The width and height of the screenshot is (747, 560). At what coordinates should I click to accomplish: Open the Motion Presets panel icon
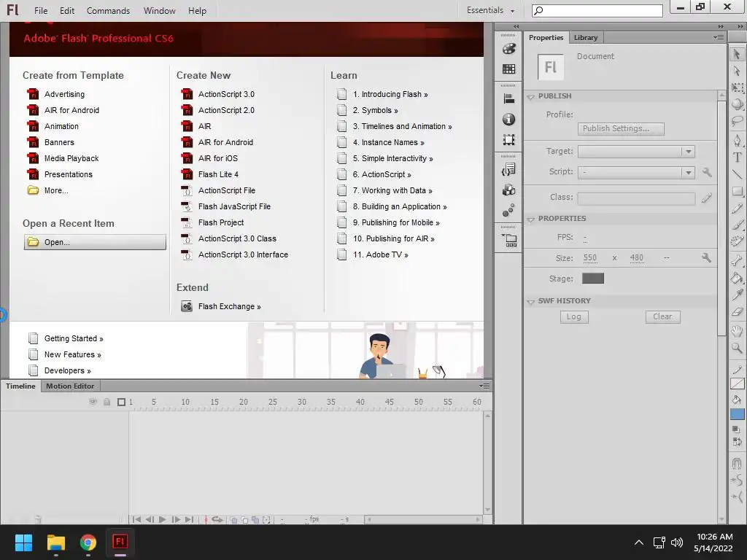508,210
